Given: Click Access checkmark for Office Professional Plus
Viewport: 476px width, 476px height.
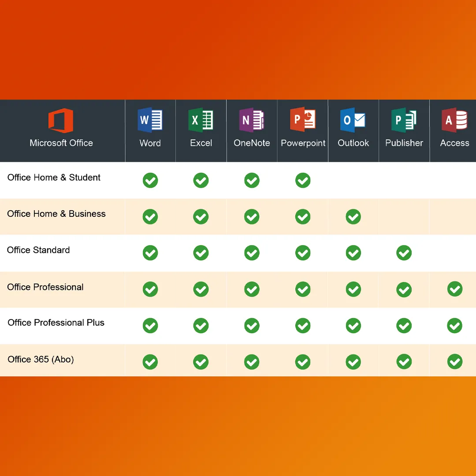Looking at the screenshot, I should (x=455, y=326).
